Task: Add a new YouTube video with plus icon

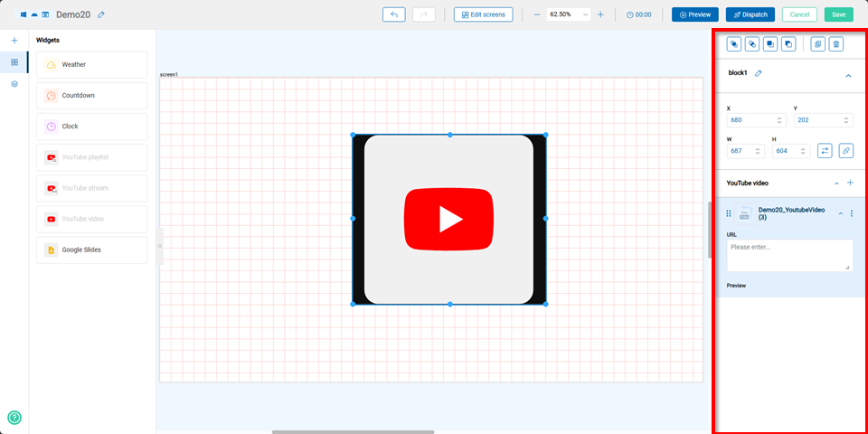Action: 850,183
